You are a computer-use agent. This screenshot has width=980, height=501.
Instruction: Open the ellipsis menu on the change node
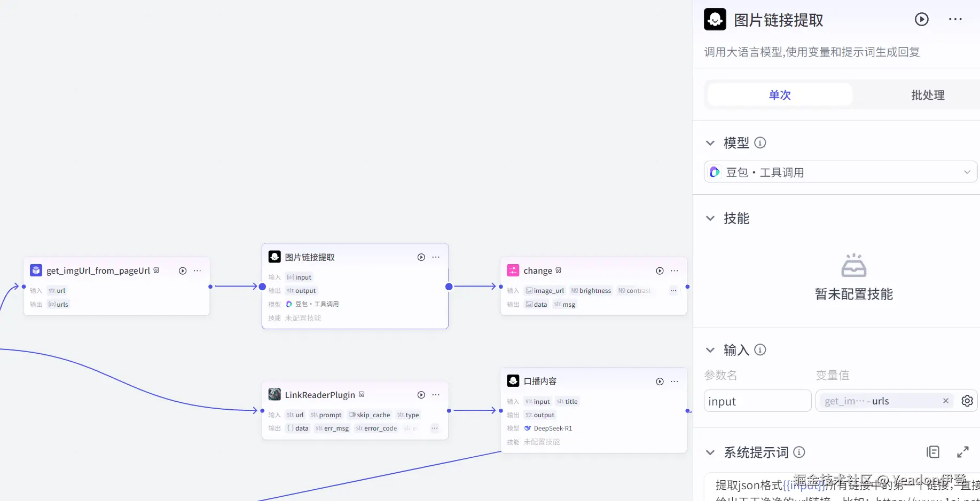tap(675, 271)
